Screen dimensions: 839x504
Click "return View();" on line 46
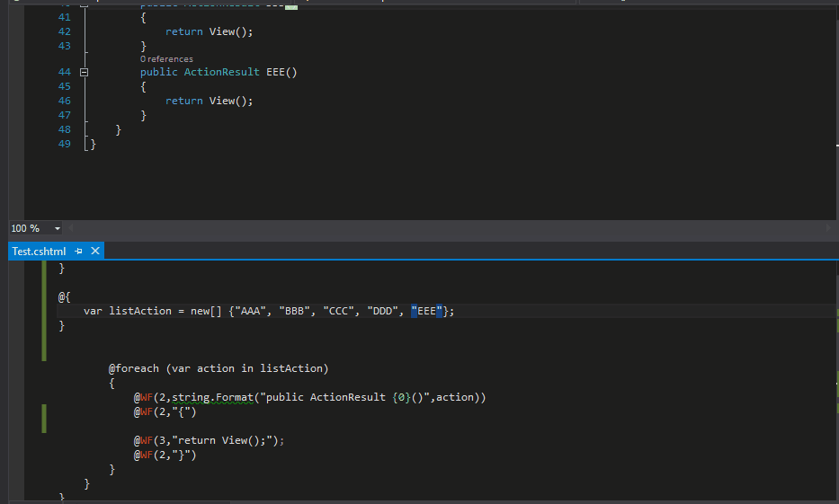pos(209,101)
